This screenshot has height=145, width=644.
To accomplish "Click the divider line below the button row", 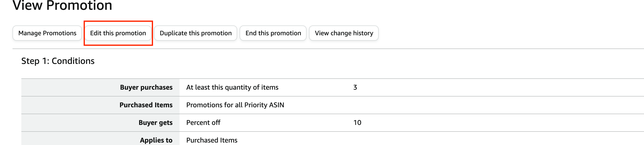I will point(325,49).
